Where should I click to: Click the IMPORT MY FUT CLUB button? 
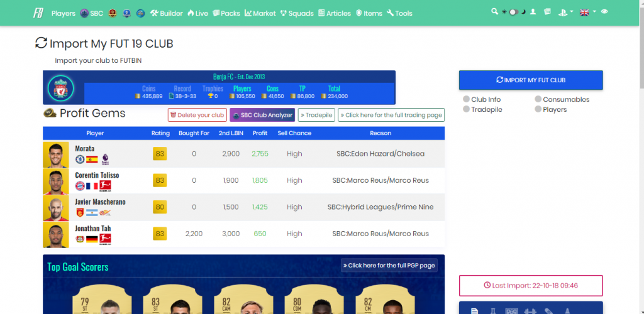pos(531,80)
